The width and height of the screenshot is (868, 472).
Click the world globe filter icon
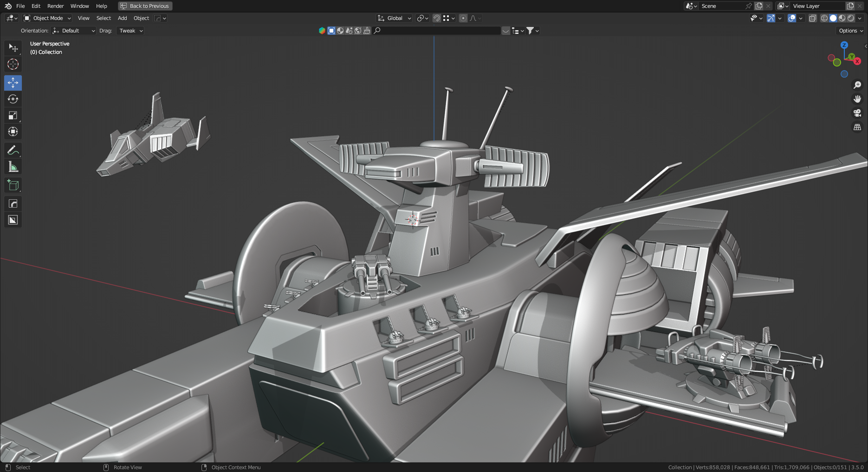358,31
